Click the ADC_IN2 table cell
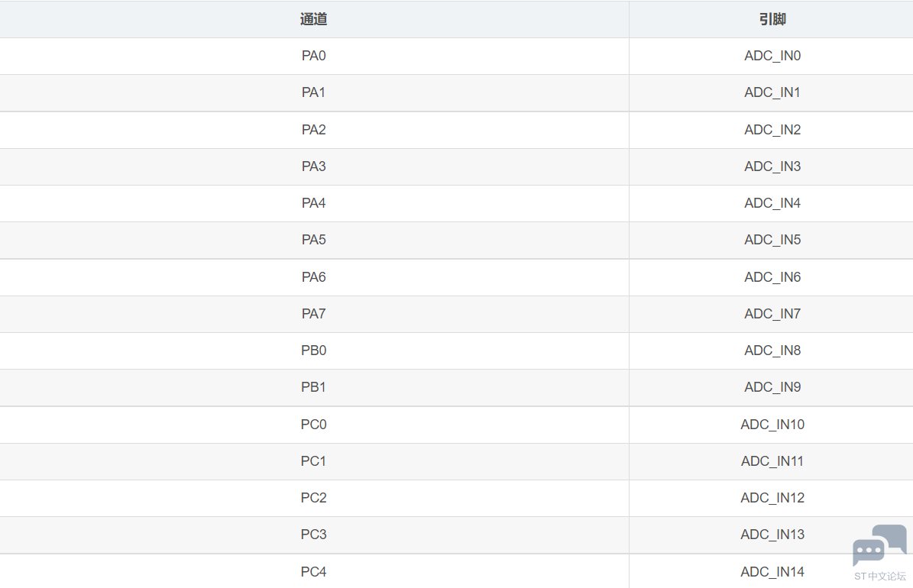The height and width of the screenshot is (588, 913). (772, 130)
